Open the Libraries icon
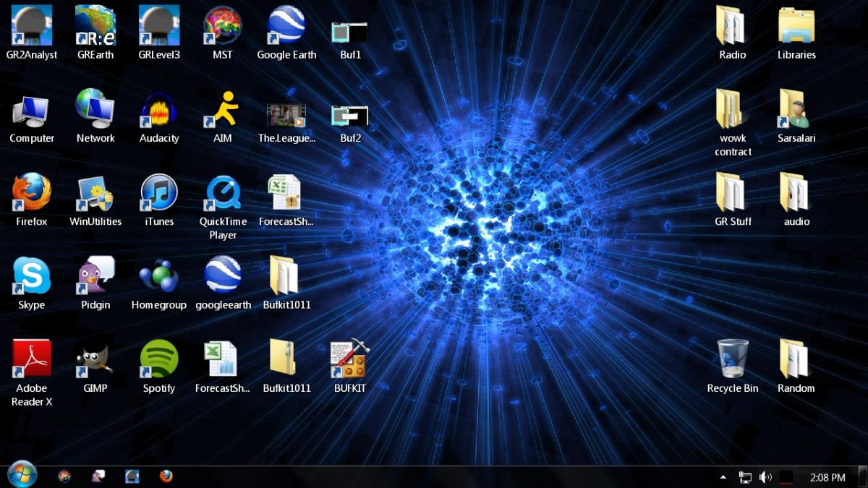This screenshot has width=868, height=488. click(796, 33)
